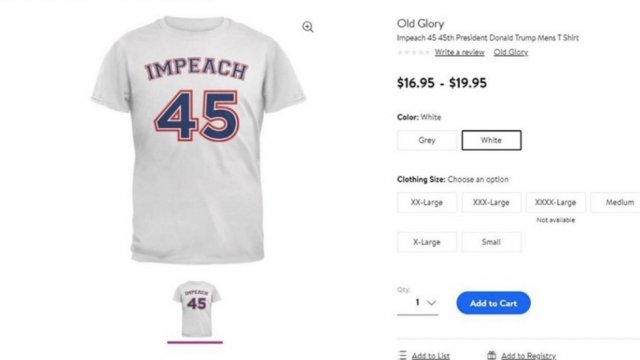
Task: Click the quantity value 1 field
Action: coord(418,303)
